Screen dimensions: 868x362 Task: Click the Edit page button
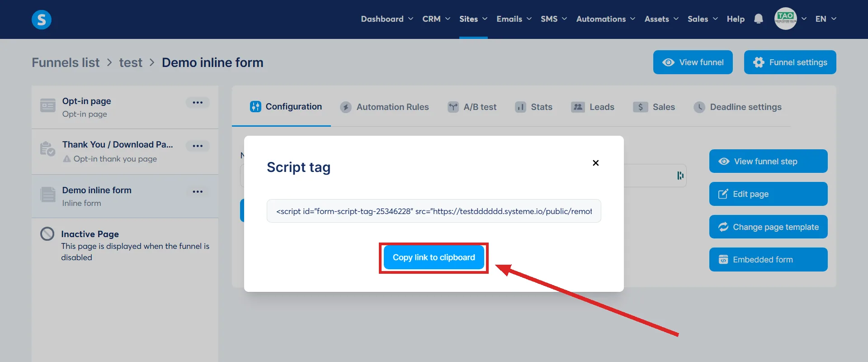(x=769, y=194)
